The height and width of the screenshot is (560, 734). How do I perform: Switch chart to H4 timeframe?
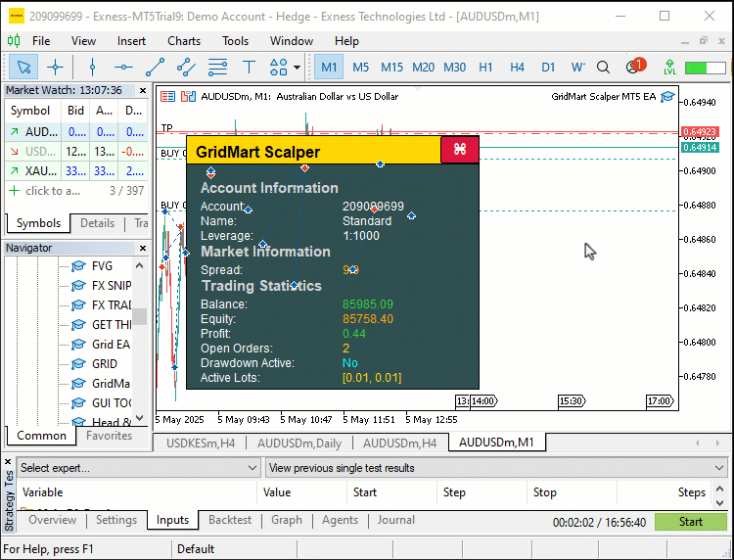point(517,68)
